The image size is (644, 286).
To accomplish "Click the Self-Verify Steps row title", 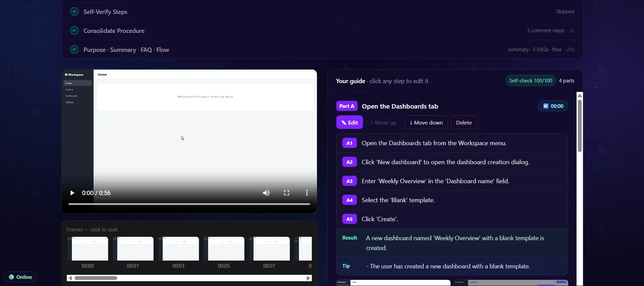I will pyautogui.click(x=105, y=12).
